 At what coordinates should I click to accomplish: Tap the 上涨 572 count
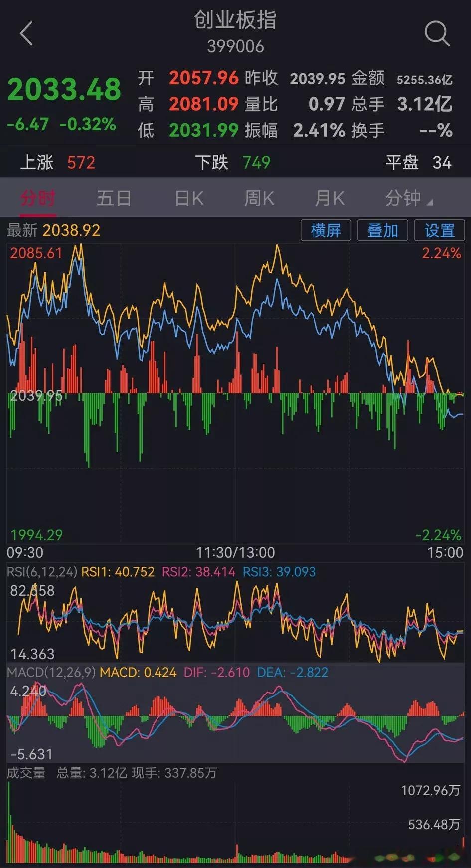click(x=57, y=162)
